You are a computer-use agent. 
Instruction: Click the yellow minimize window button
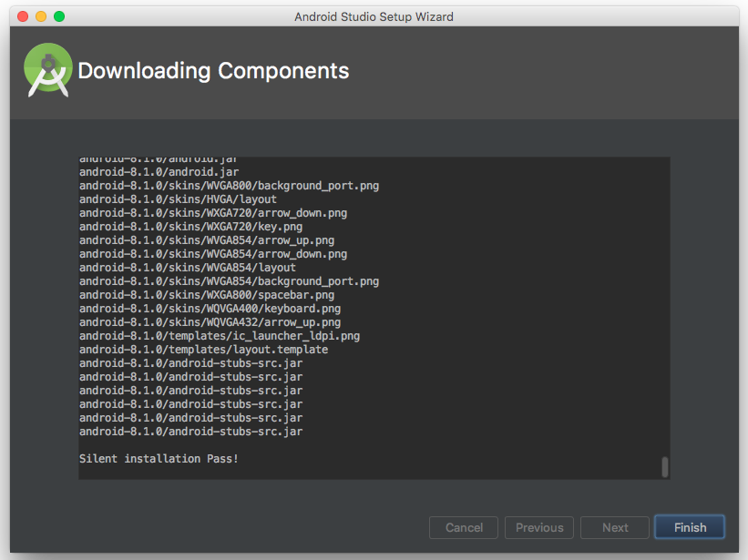pos(41,16)
